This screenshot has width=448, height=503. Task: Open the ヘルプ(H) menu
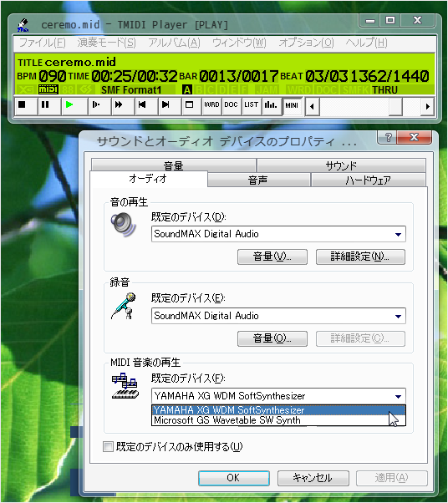coord(366,43)
